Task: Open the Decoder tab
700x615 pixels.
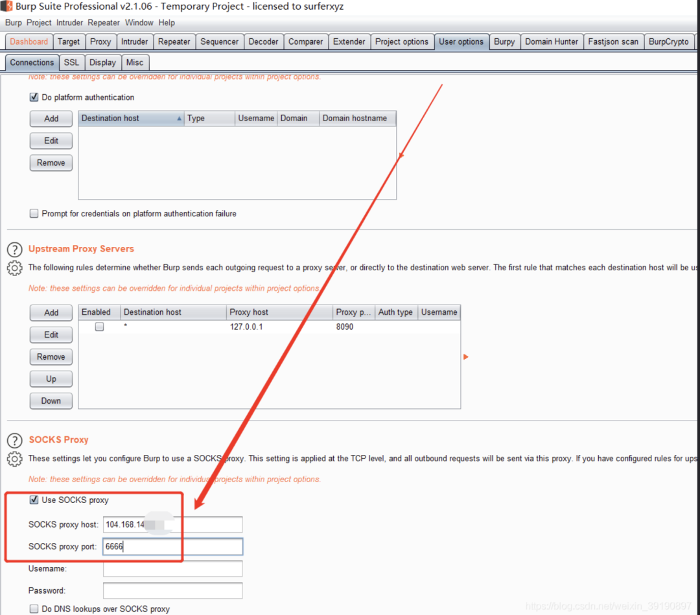Action: 263,42
